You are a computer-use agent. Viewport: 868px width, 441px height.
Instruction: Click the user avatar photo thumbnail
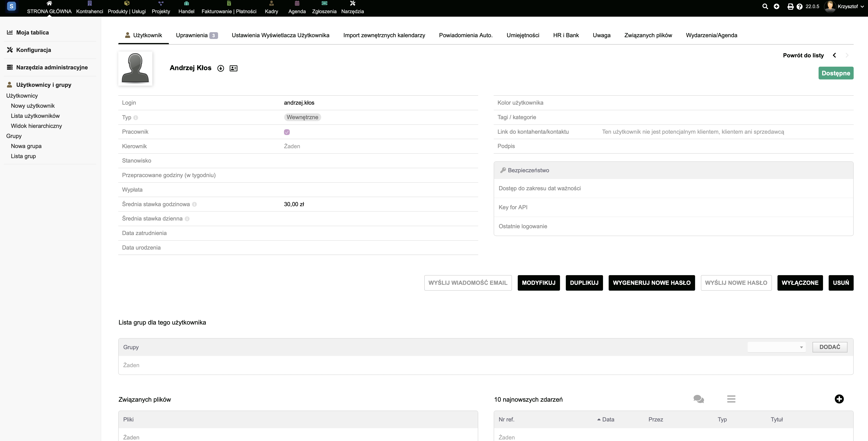[135, 68]
